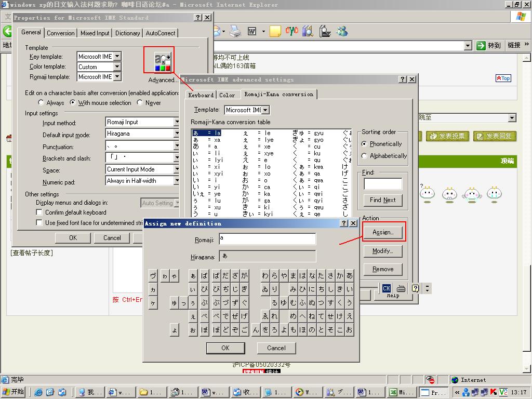Click the 开始 Start button

click(x=14, y=392)
